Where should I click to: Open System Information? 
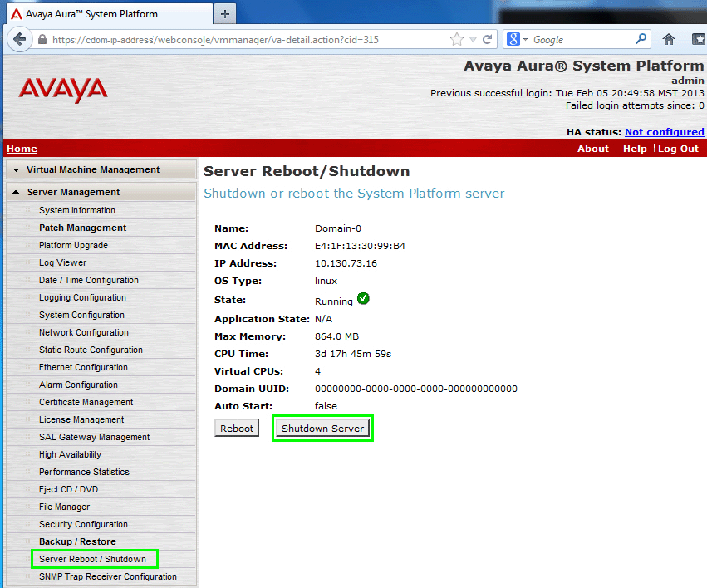click(x=77, y=210)
